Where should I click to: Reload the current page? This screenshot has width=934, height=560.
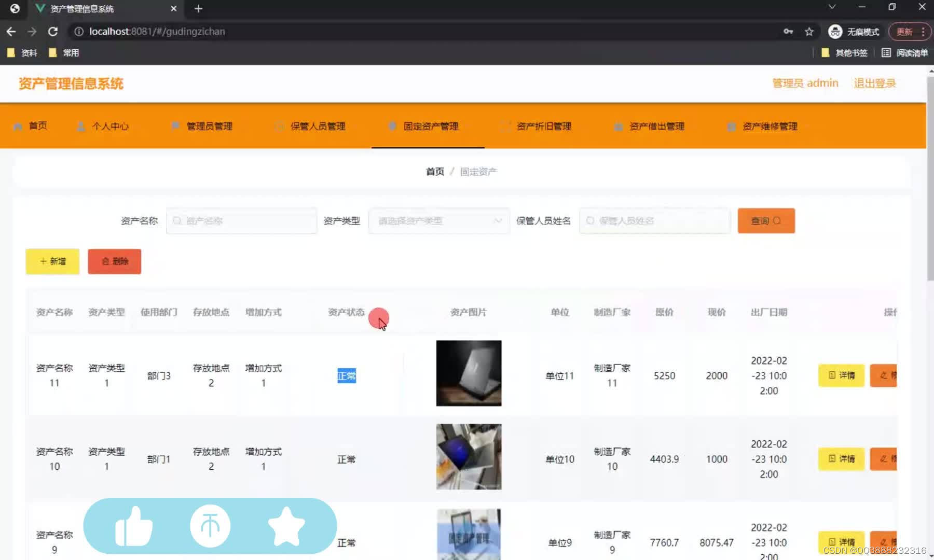52,32
